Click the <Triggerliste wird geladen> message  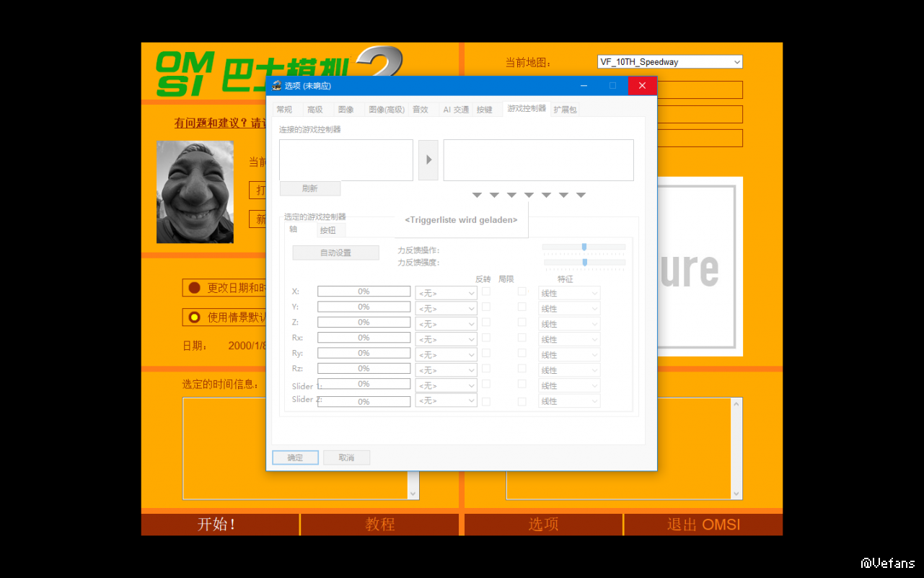tap(461, 220)
